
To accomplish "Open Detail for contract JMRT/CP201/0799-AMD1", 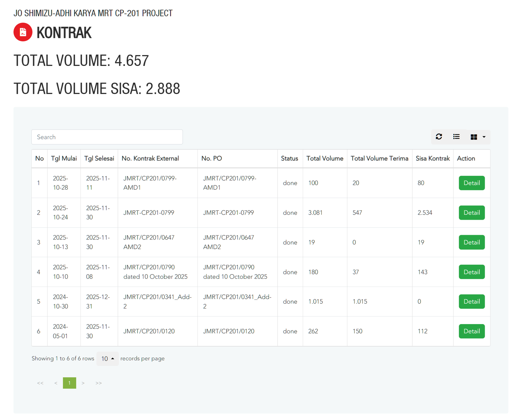I will (x=471, y=183).
